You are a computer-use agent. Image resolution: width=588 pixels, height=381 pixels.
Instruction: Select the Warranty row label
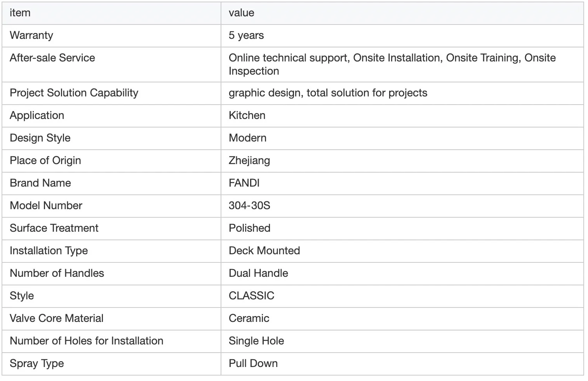click(x=31, y=35)
